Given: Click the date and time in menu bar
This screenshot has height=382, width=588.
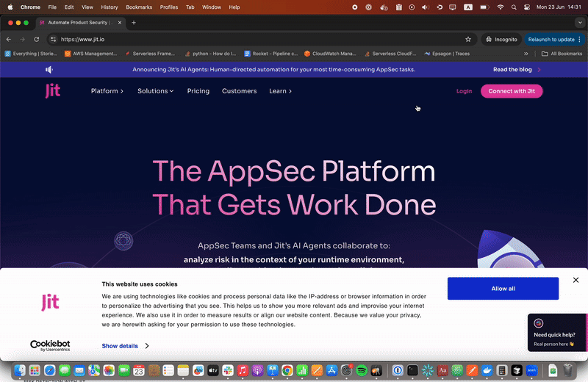Looking at the screenshot, I should (559, 7).
